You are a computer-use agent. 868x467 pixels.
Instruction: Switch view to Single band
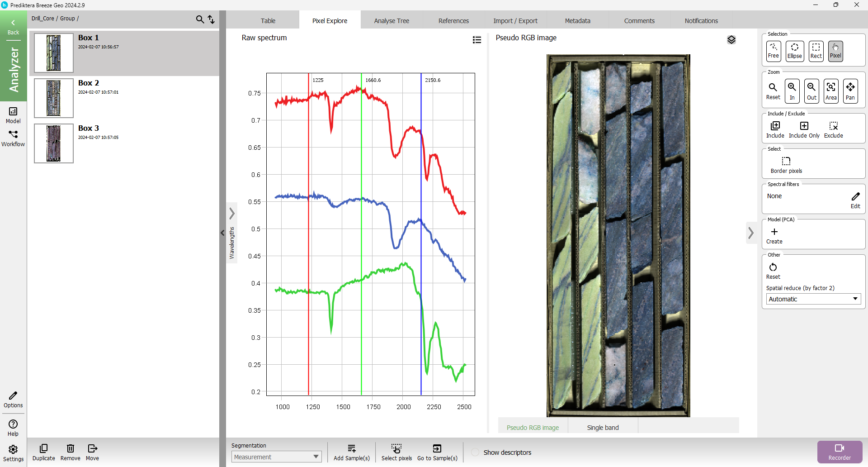(x=602, y=427)
